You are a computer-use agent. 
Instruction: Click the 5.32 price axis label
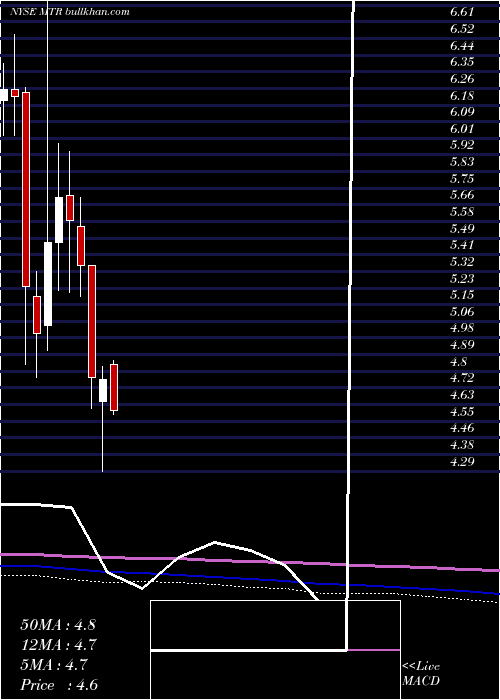(462, 262)
